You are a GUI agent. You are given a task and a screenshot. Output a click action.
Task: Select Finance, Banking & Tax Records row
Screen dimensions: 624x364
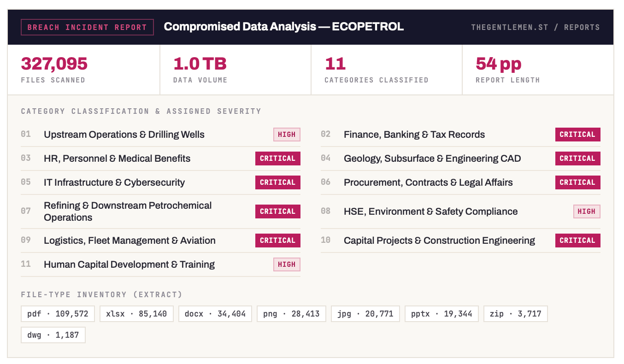pos(461,135)
